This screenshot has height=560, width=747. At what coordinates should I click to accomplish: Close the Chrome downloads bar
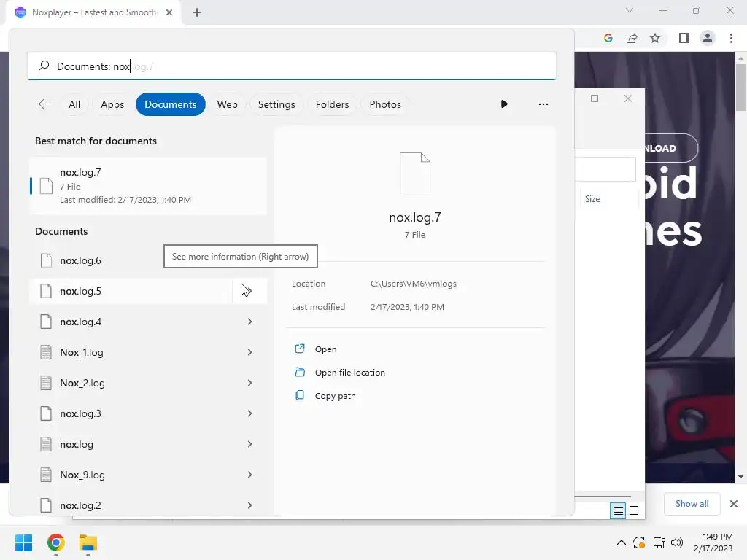click(x=734, y=504)
